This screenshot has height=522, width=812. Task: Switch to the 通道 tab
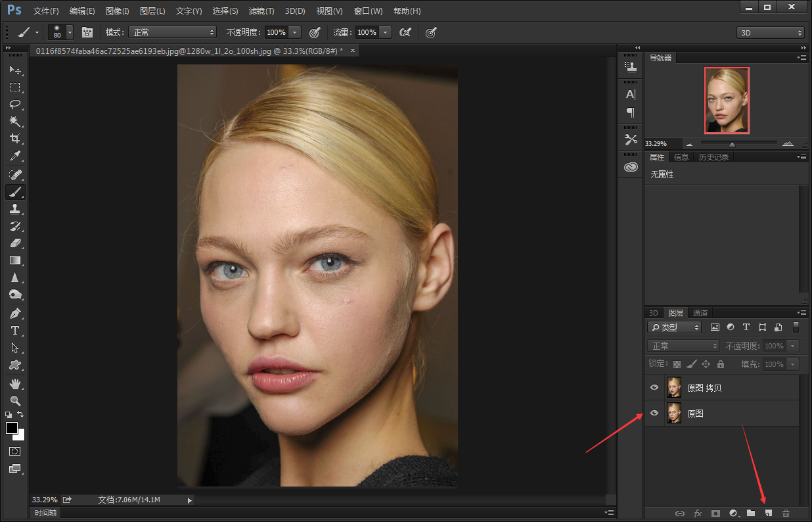coord(700,313)
